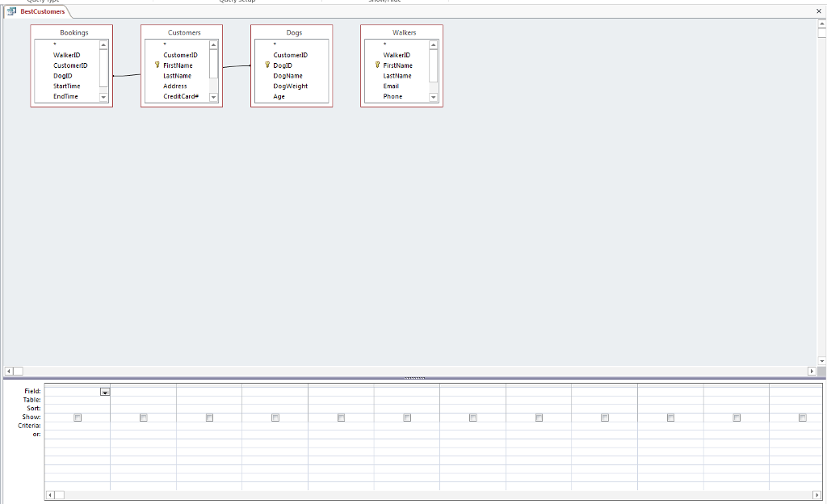Click the down scroll arrow on the Customers field list
Image resolution: width=827 pixels, height=504 pixels.
coord(213,96)
